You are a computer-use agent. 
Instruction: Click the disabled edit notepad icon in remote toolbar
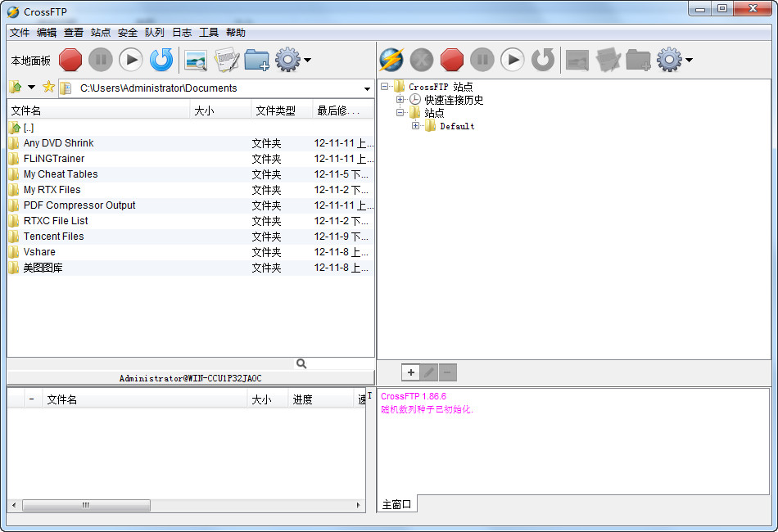tap(608, 60)
